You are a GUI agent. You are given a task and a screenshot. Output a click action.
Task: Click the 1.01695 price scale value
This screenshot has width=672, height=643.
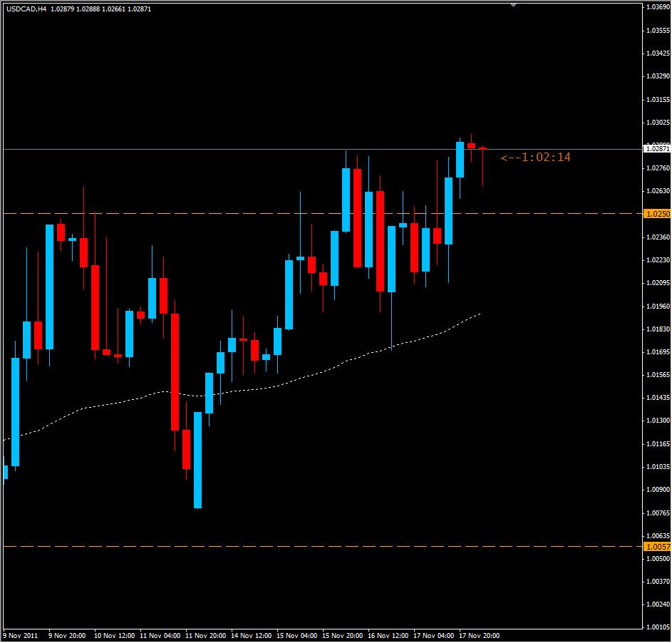pos(658,352)
